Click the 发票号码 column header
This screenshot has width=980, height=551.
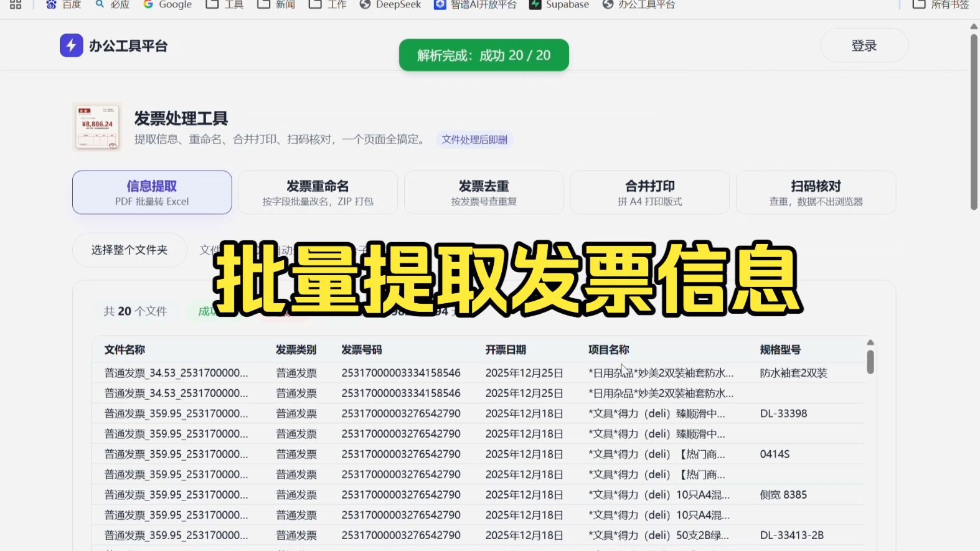pyautogui.click(x=362, y=350)
